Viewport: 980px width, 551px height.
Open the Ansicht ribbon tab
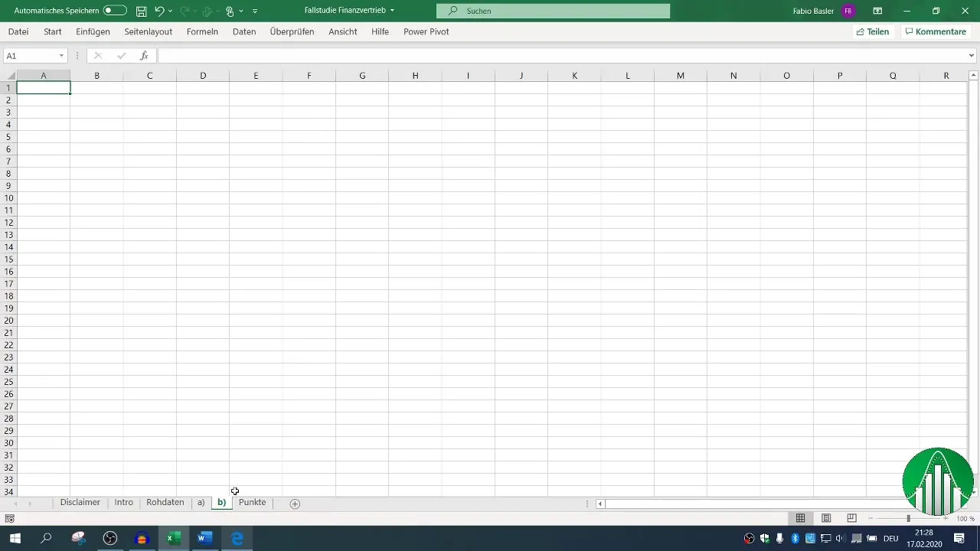click(x=343, y=31)
